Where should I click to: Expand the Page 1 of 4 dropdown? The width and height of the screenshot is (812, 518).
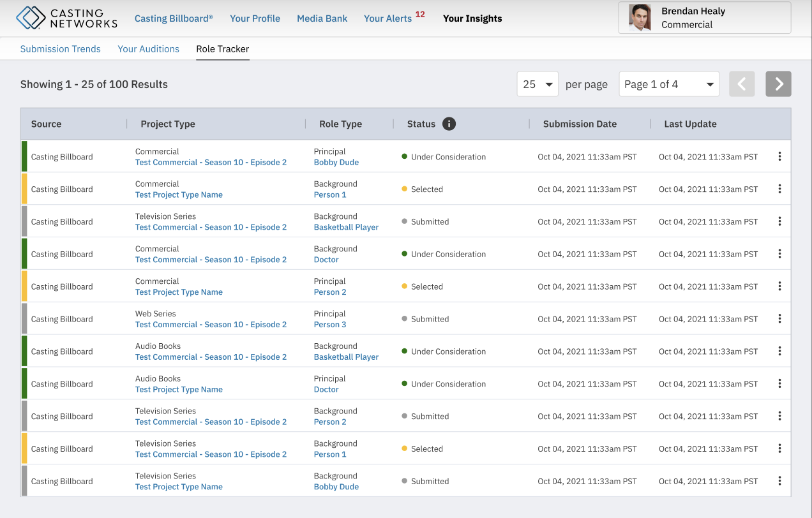(x=668, y=84)
